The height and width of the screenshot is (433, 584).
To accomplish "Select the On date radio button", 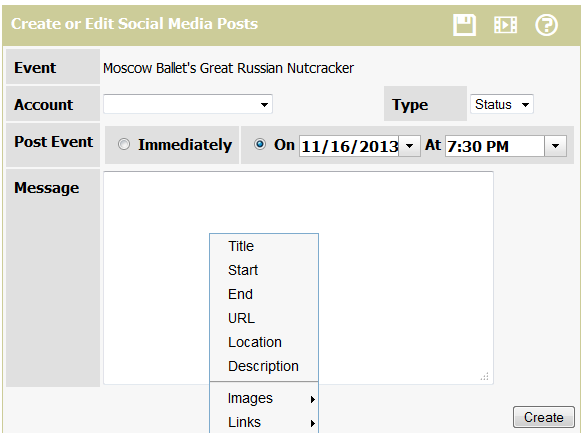I will 260,144.
